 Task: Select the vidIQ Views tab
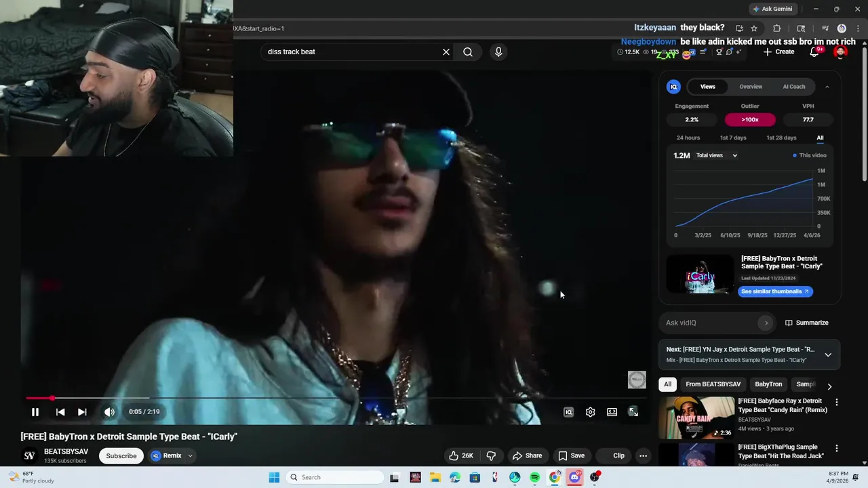708,87
